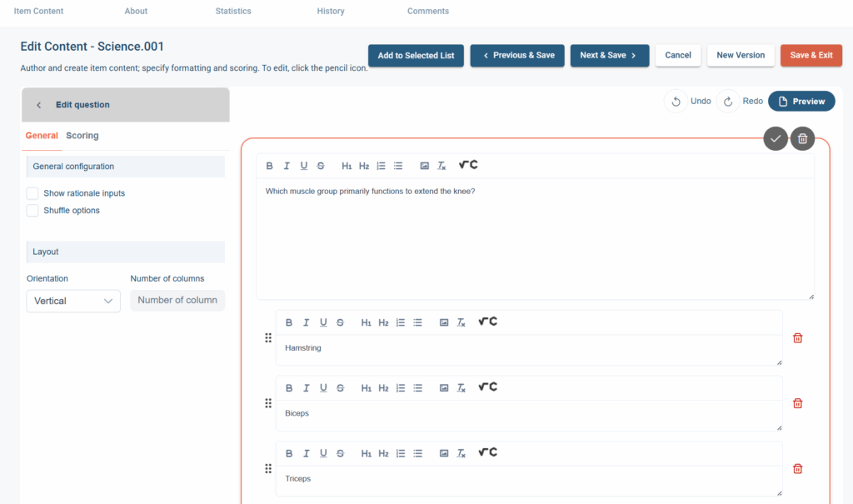Grab drag handle beside Biceps option
The height and width of the screenshot is (504, 853).
[x=268, y=403]
